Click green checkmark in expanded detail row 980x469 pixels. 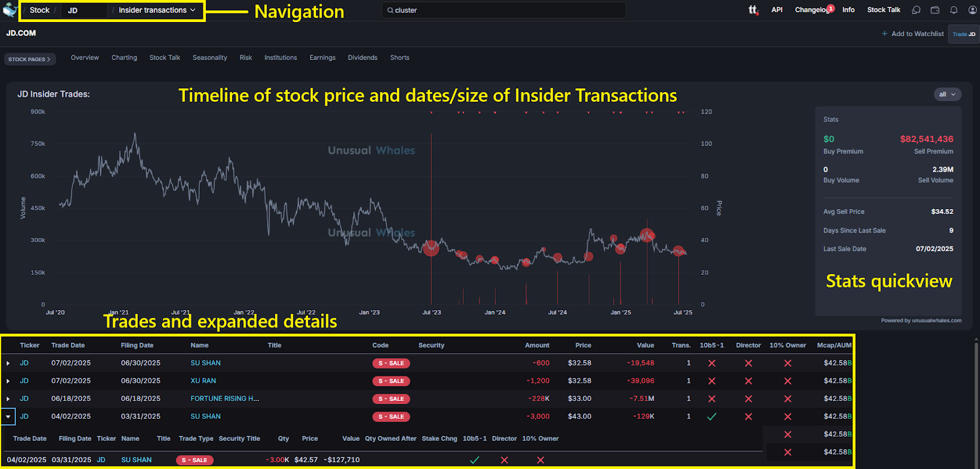pyautogui.click(x=474, y=460)
